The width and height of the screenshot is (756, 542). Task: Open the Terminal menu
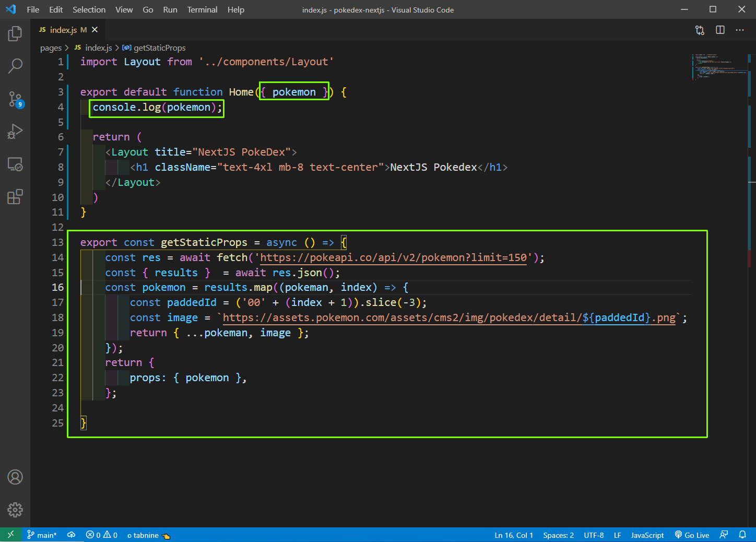point(202,9)
